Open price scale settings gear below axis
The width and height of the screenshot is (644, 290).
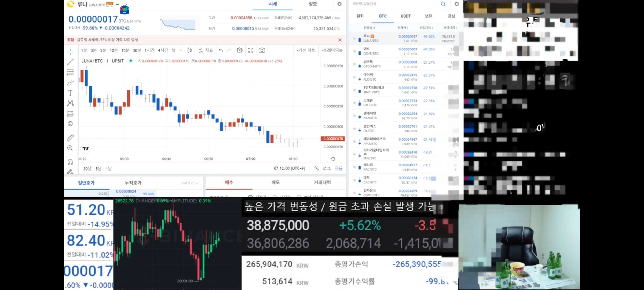333,159
